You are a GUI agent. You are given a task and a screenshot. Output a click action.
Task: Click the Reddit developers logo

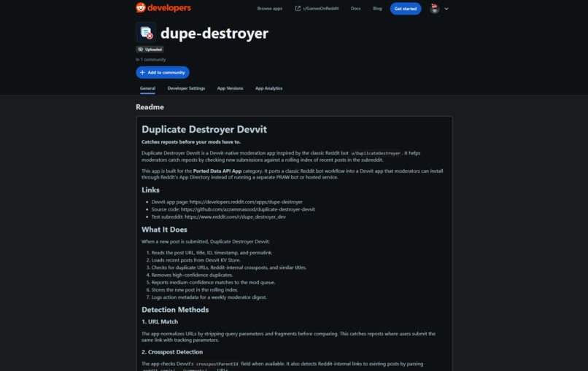coord(163,7)
